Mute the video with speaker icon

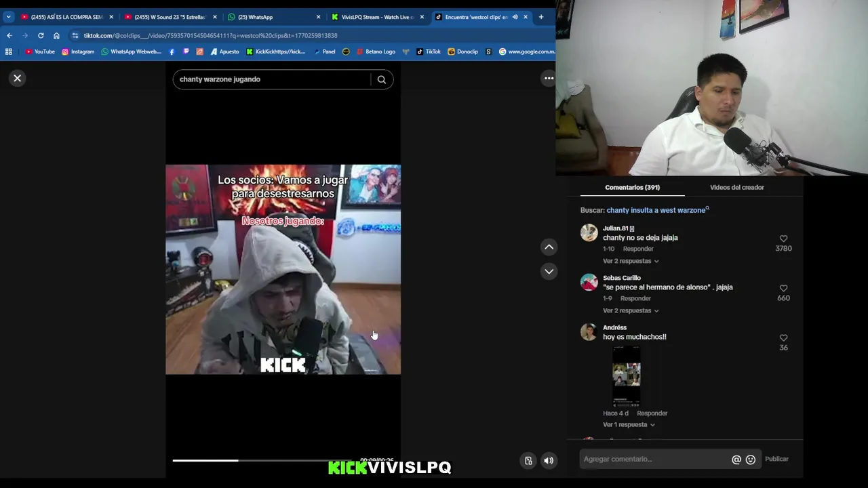coord(549,461)
